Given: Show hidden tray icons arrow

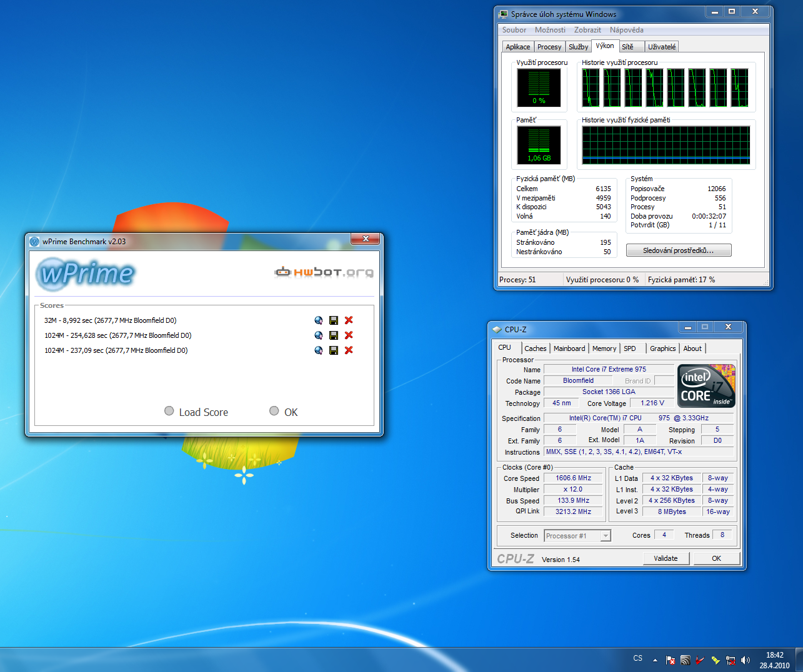Looking at the screenshot, I should pos(655,660).
